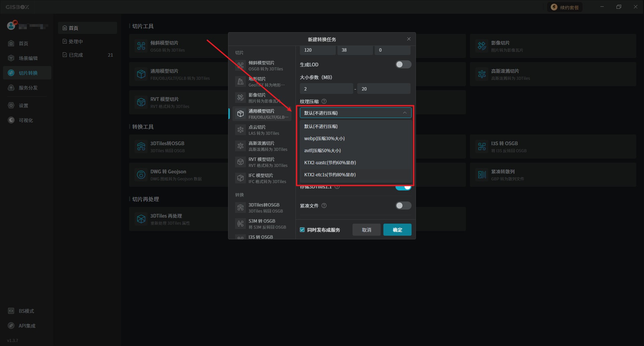Click the 高斯泼溅切片 icon on right panel
Image resolution: width=644 pixels, height=346 pixels.
coord(482,74)
